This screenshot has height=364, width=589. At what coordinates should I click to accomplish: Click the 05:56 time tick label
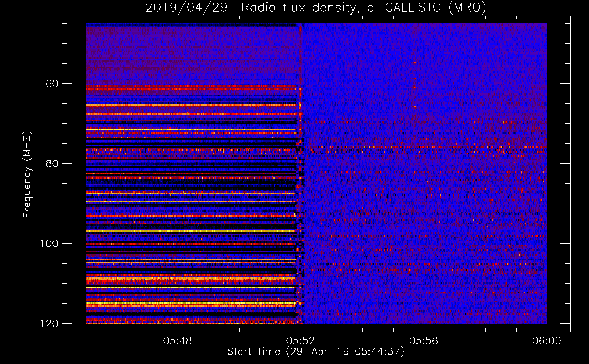(424, 341)
